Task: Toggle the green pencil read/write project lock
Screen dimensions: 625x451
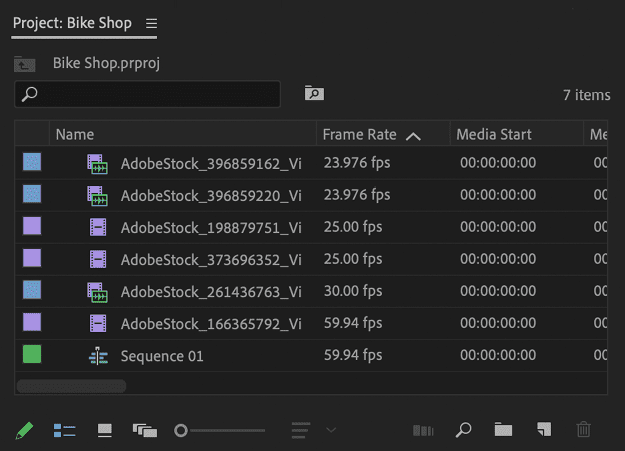Action: [x=24, y=431]
